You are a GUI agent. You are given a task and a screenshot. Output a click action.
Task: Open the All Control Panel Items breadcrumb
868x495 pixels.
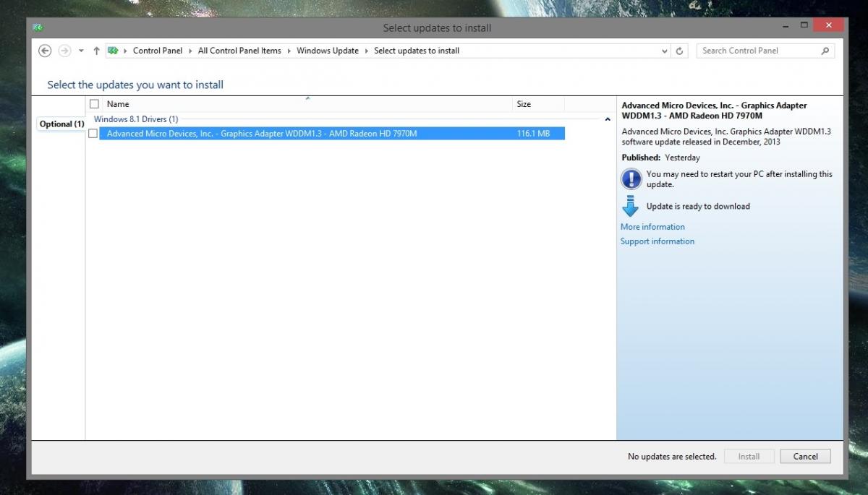[239, 51]
